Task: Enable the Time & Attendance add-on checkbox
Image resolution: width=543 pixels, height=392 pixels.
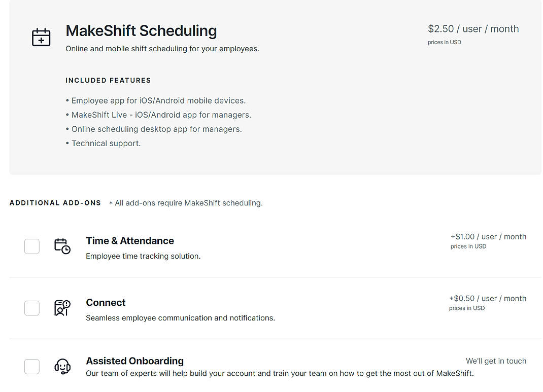Action: point(31,246)
